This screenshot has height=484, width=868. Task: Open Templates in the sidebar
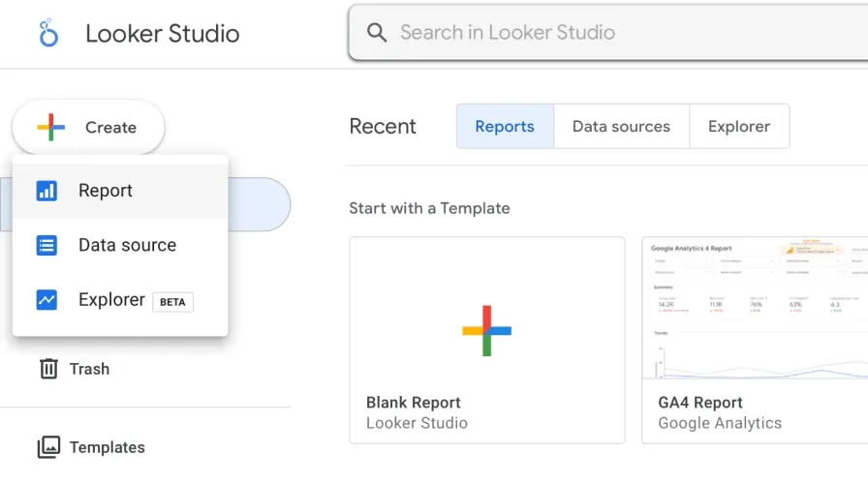pyautogui.click(x=91, y=447)
